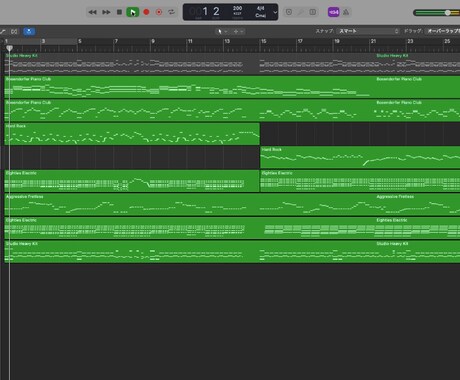Click bar 11 in the ruler
Image resolution: width=460 pixels, height=380 pixels.
pos(190,41)
